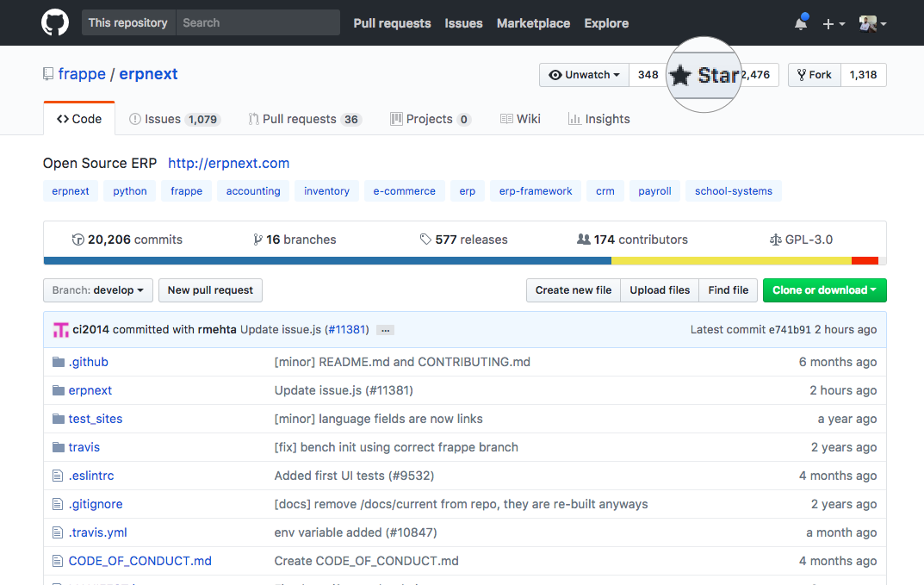The image size is (924, 585).
Task: Focus the repository search field
Action: (x=258, y=22)
